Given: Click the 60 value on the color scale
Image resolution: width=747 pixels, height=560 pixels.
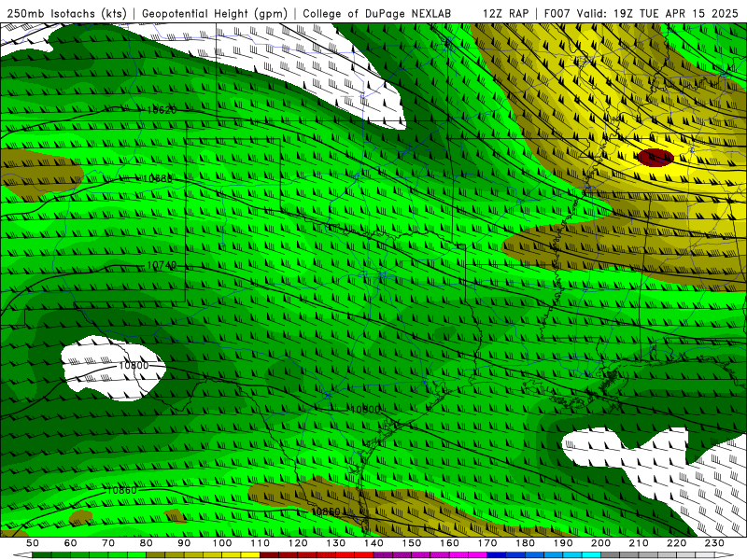Looking at the screenshot, I should [x=71, y=543].
